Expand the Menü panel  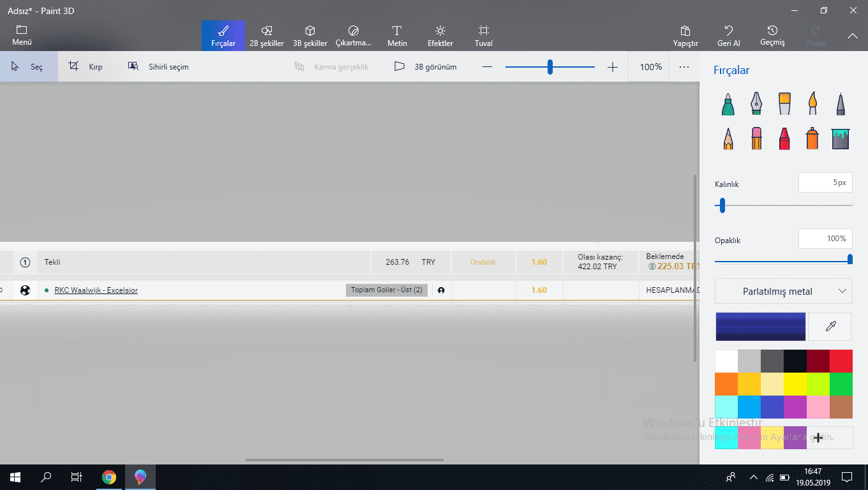(x=22, y=36)
